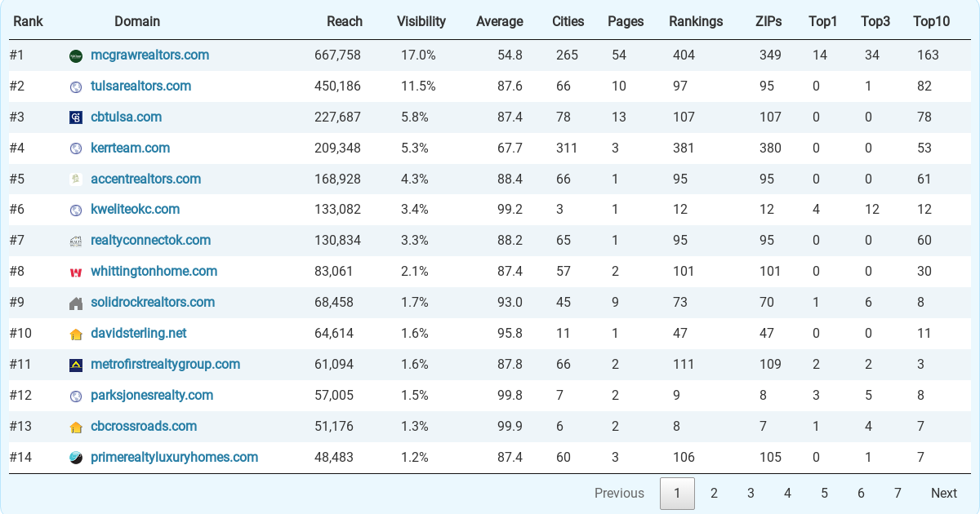
Task: Sort table by Reach column header
Action: [x=344, y=21]
